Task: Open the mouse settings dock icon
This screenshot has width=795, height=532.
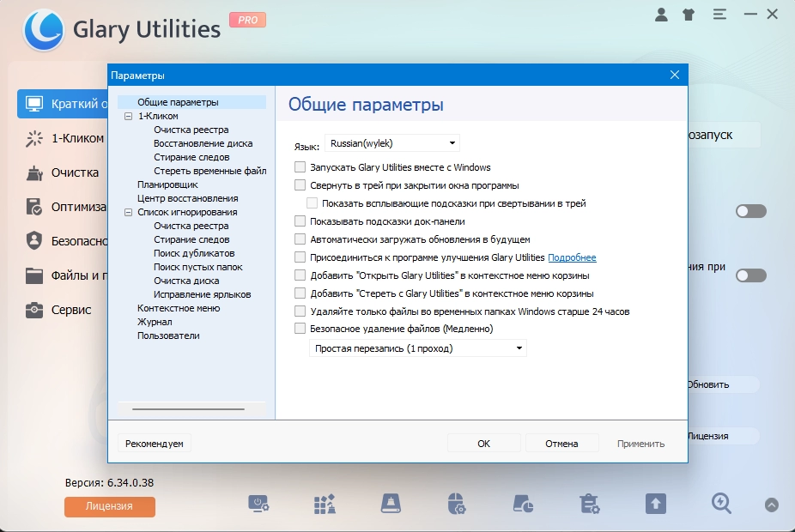Action: point(457,505)
